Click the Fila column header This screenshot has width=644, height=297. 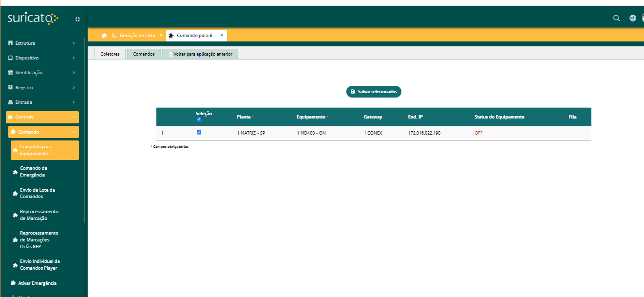pos(572,117)
